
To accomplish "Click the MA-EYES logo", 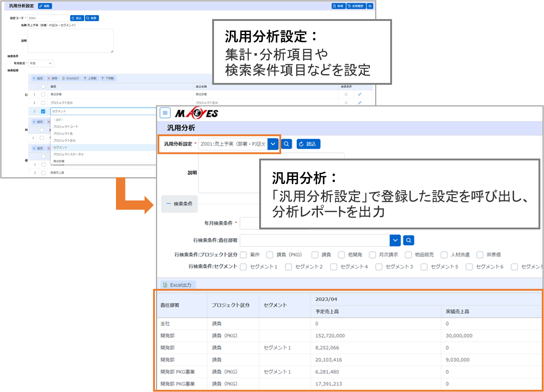I will coord(196,113).
